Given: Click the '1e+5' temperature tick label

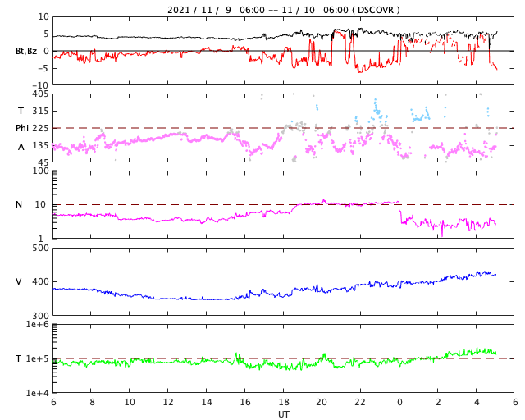Looking at the screenshot, I should (37, 358).
